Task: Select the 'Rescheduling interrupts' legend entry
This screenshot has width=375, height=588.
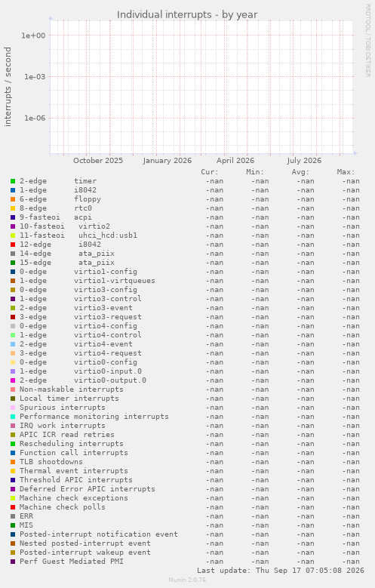Action: point(71,444)
